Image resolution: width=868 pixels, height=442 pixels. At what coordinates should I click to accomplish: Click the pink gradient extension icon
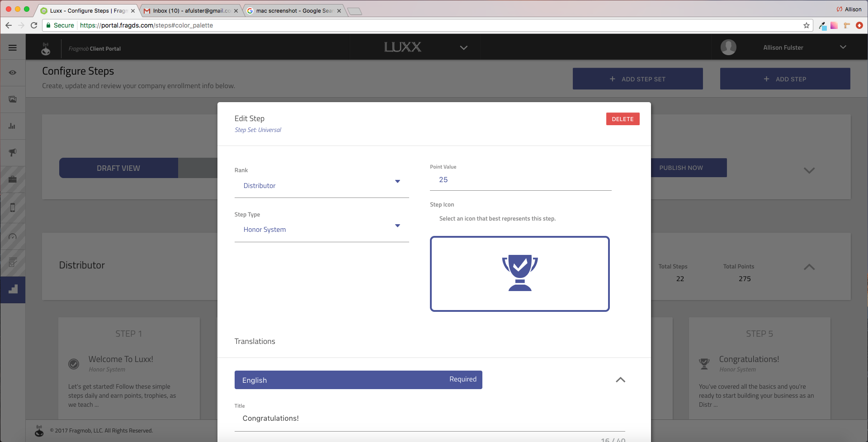click(x=834, y=25)
